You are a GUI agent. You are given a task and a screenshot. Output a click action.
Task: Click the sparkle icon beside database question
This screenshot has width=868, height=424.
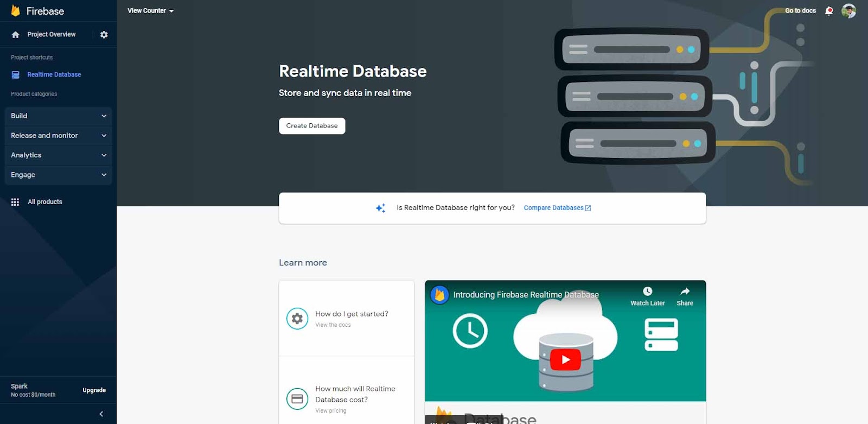coord(381,208)
